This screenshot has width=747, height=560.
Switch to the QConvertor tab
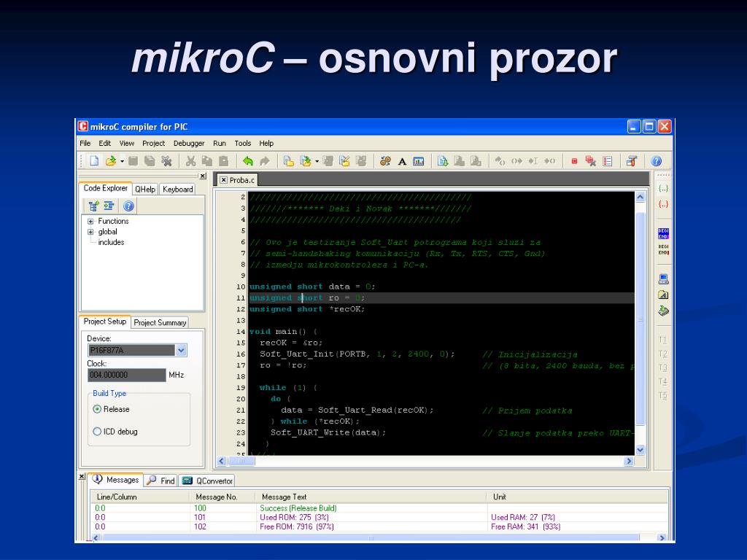tap(208, 481)
